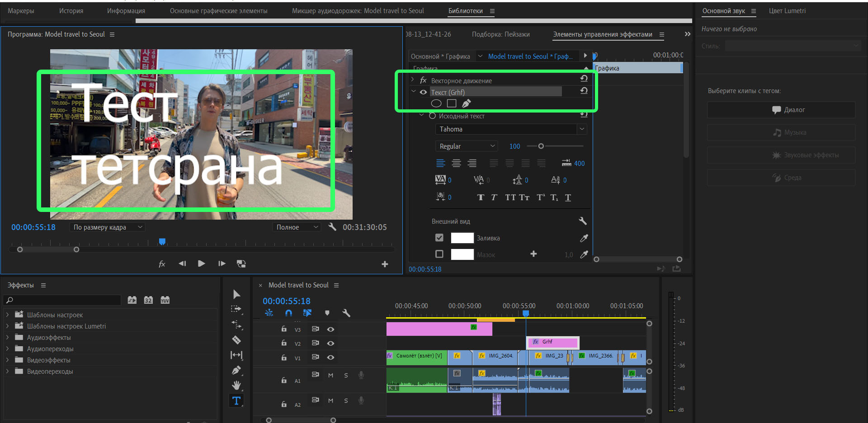Toggle lock on track V2

(x=284, y=343)
